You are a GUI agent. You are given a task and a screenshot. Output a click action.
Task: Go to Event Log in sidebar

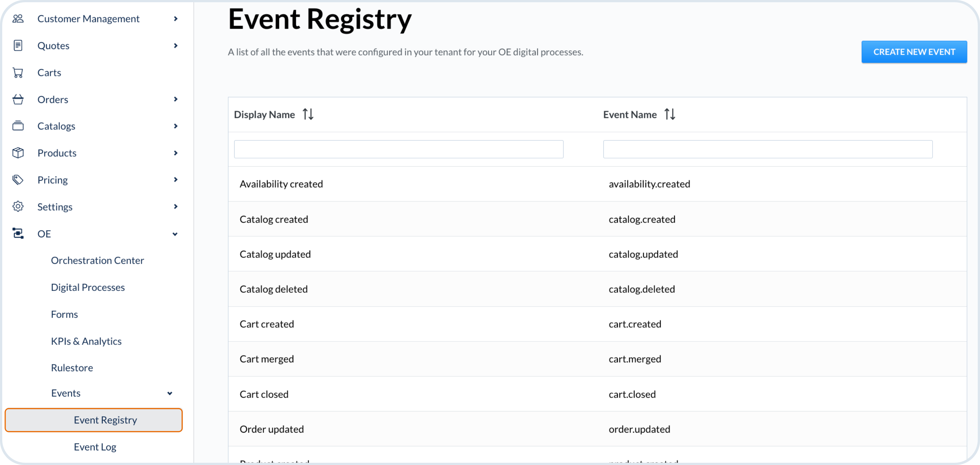(x=95, y=447)
